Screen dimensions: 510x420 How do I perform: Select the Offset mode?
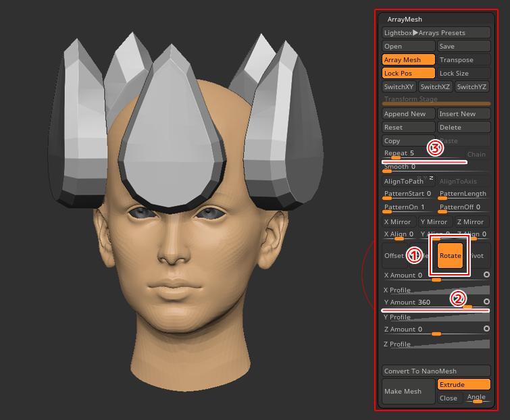click(x=394, y=256)
